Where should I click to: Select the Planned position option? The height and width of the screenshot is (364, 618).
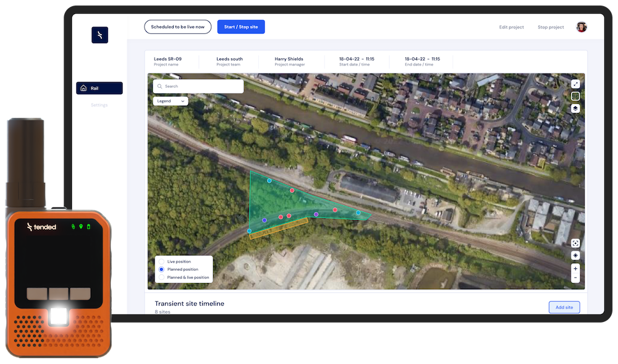(x=161, y=269)
